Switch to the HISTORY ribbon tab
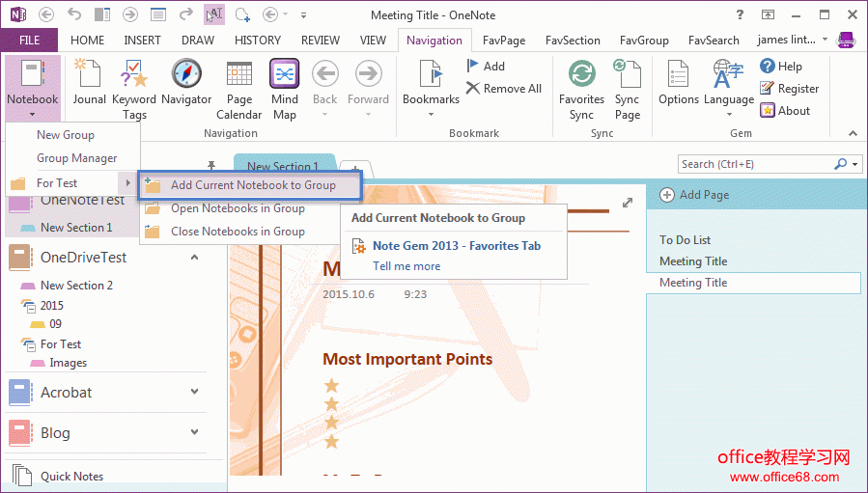Viewport: 868px width, 493px height. click(x=258, y=41)
